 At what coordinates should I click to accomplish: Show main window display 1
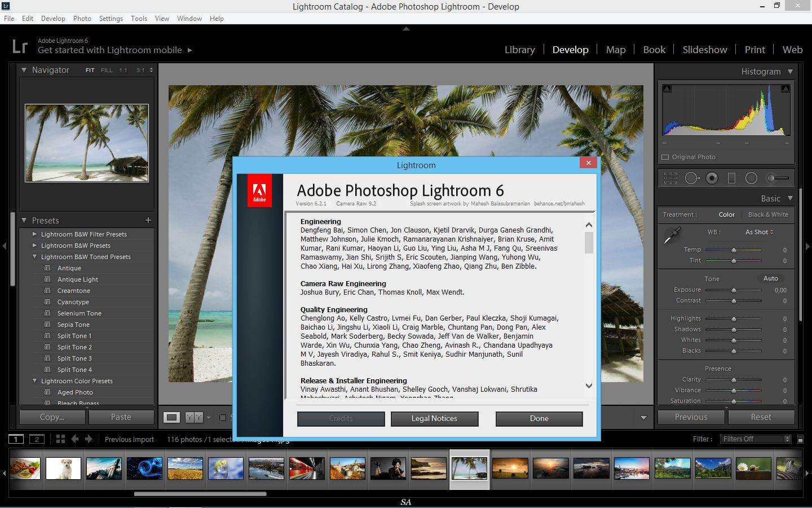click(x=16, y=439)
